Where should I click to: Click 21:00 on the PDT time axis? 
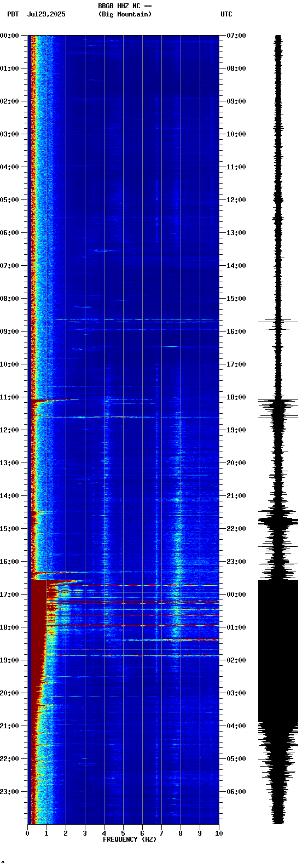9,726
